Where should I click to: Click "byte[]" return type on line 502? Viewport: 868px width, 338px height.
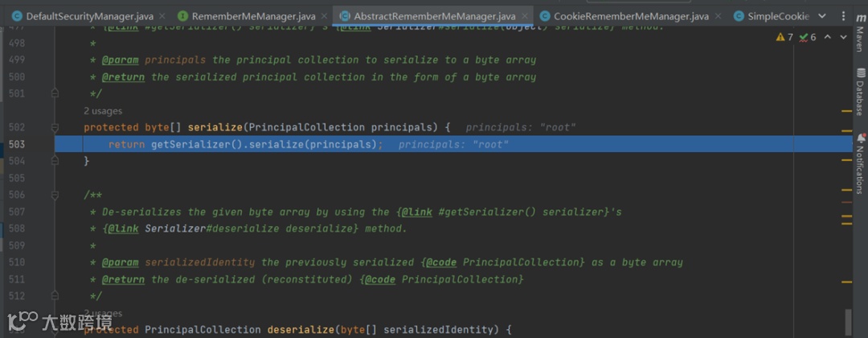pos(163,127)
